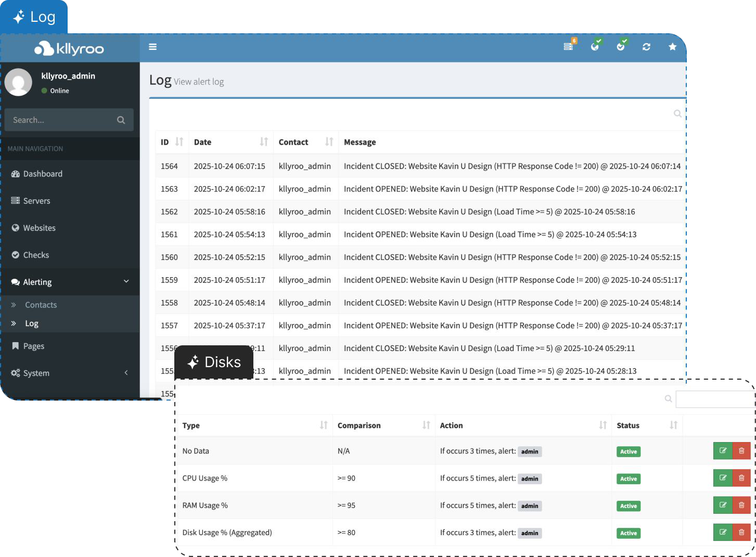The height and width of the screenshot is (557, 756).
Task: Click the Active status of No Data row
Action: [629, 451]
